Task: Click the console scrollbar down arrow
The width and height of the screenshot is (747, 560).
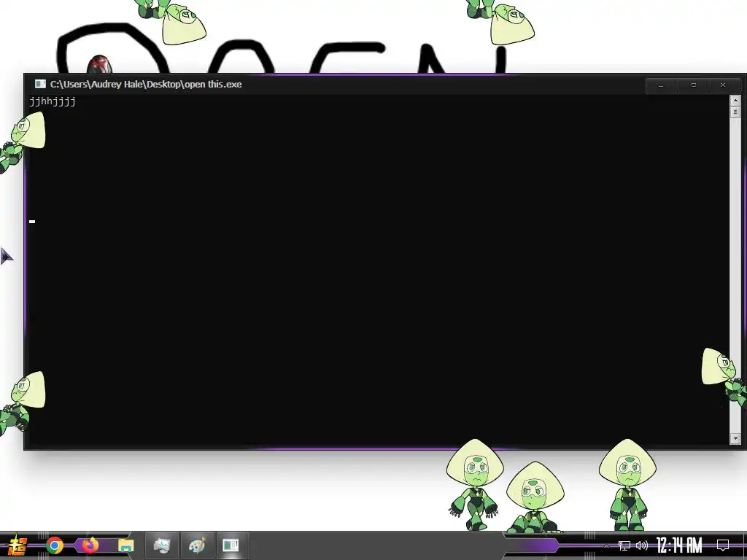Action: [x=735, y=438]
